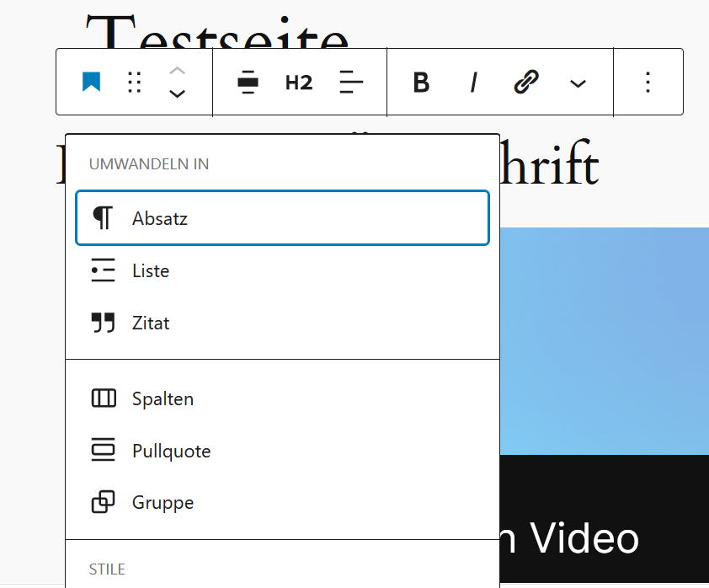Transform block to Pullquote

[x=283, y=451]
